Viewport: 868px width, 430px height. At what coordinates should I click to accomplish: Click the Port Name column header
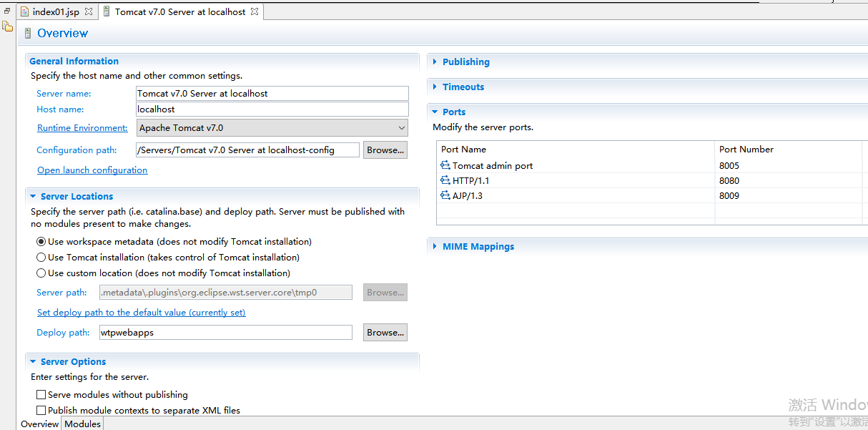tap(576, 150)
